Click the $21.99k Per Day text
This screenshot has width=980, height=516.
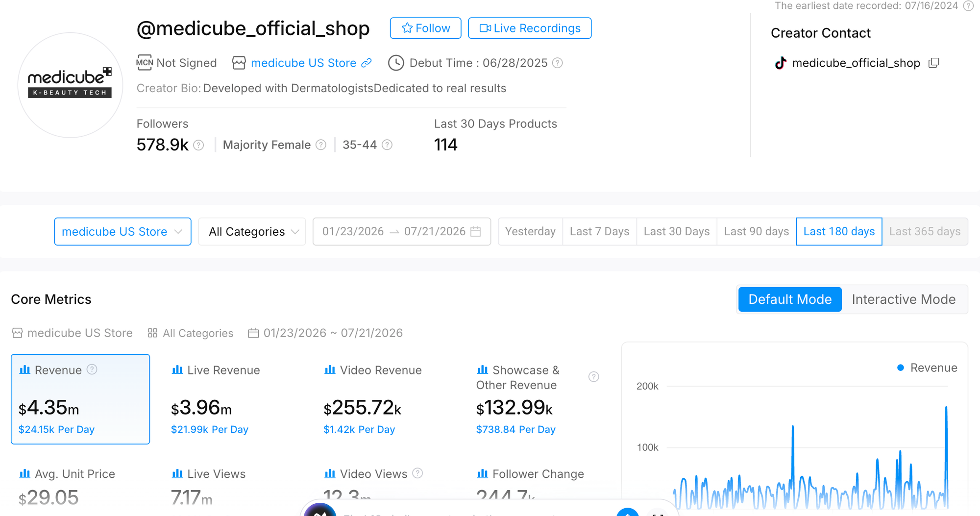[210, 430]
